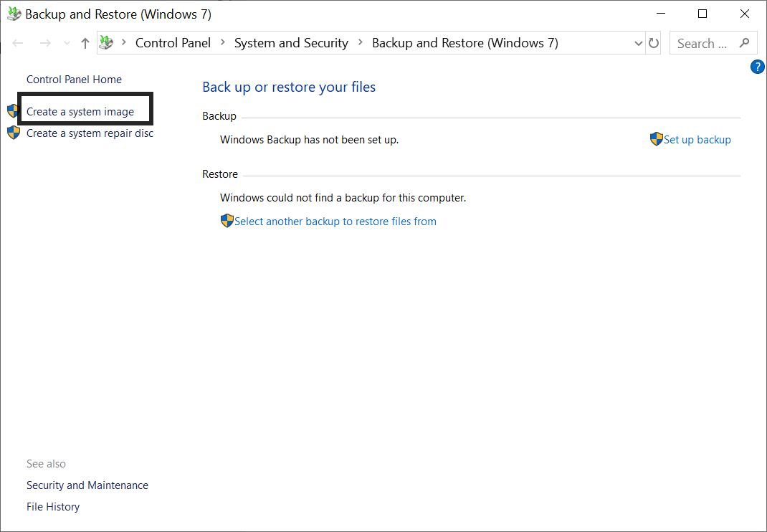Click the Up arrow navigation icon
This screenshot has width=767, height=532.
click(85, 43)
